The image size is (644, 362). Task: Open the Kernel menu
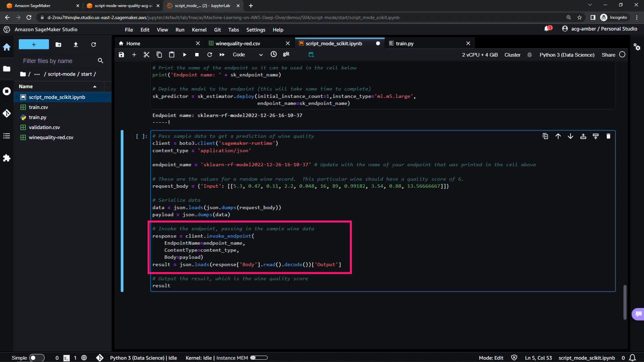click(199, 30)
